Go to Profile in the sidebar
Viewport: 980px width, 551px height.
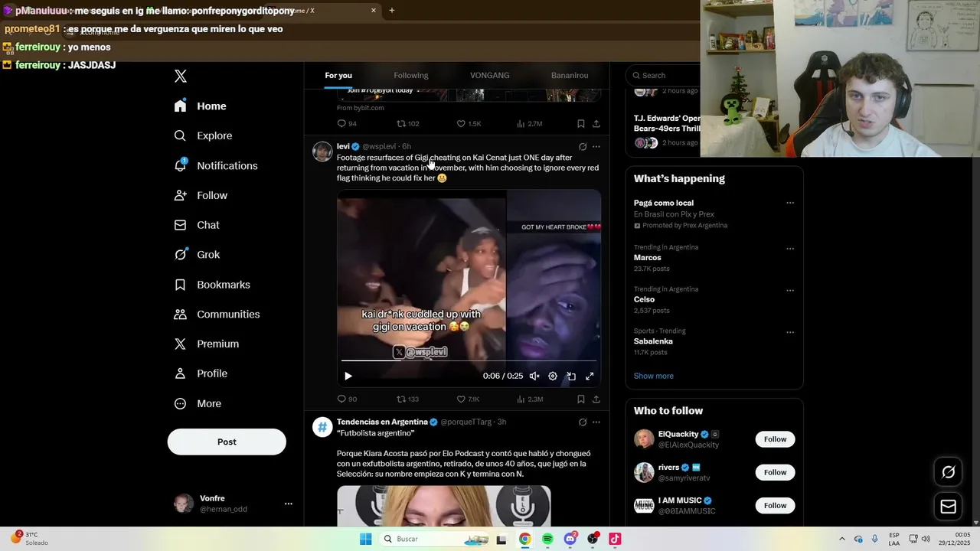[x=201, y=373]
